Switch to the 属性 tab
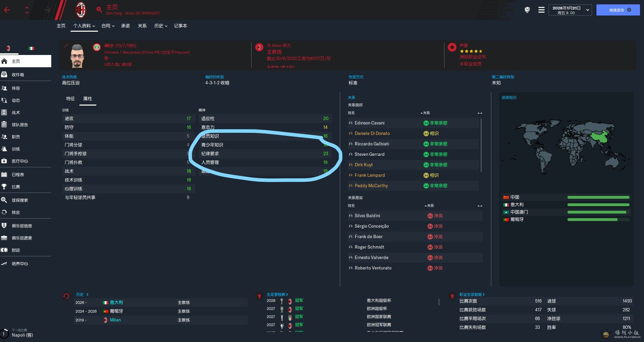Image resolution: width=644 pixels, height=342 pixels. tap(88, 98)
